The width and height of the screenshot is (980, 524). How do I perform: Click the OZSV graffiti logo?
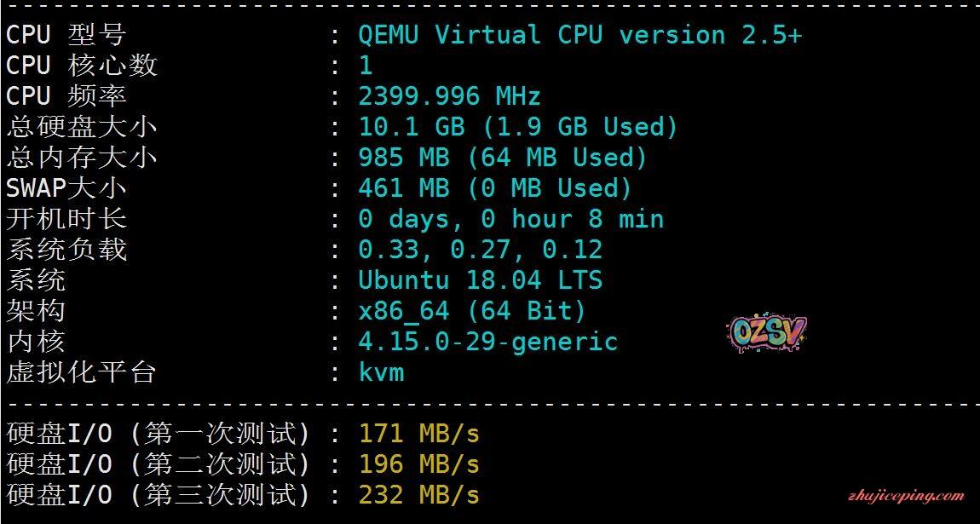(767, 333)
